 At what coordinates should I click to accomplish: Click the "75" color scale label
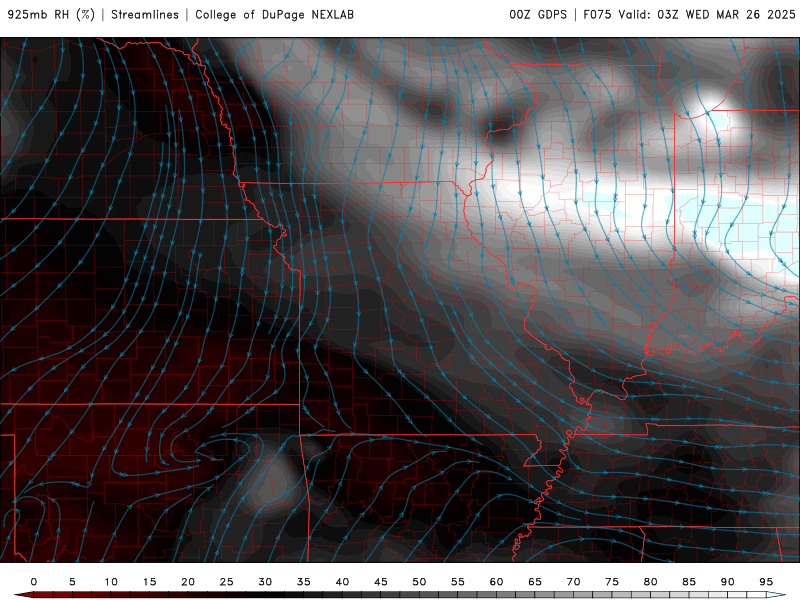coord(612,582)
